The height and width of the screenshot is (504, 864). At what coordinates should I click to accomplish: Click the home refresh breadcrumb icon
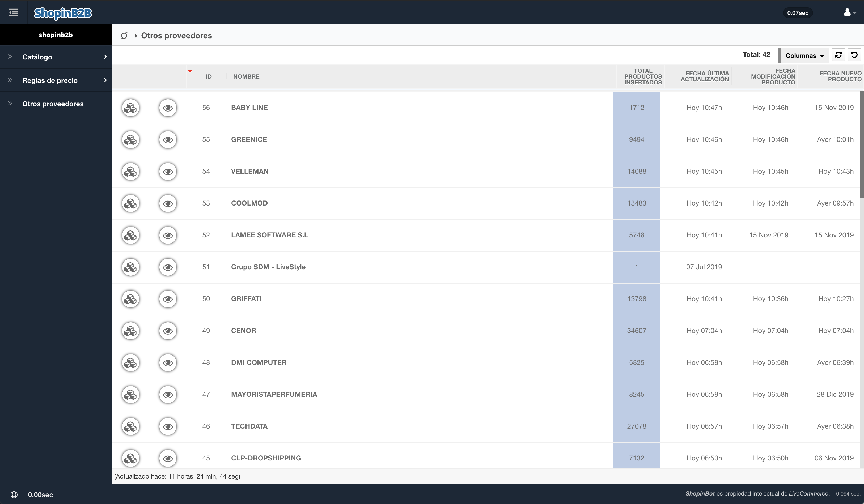tap(124, 36)
